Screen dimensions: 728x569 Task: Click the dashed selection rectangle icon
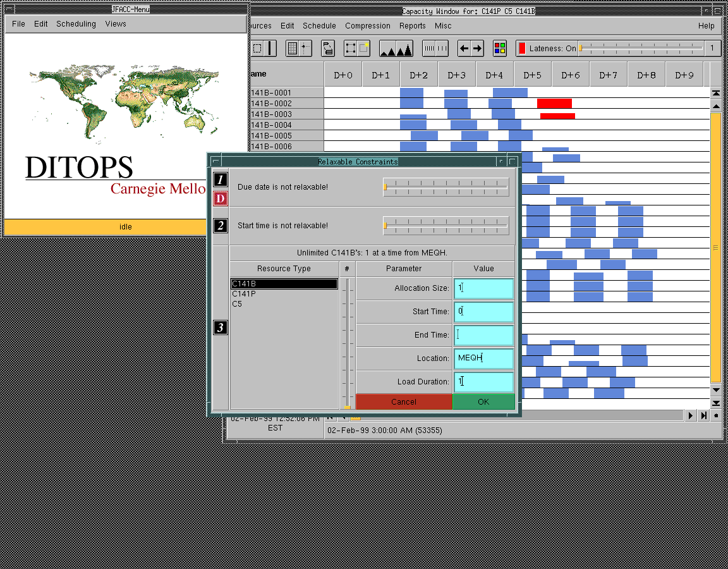pos(356,49)
